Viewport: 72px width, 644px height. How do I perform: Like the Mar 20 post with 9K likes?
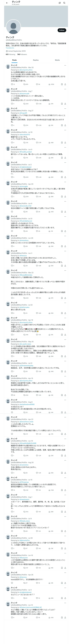pos(37,84)
